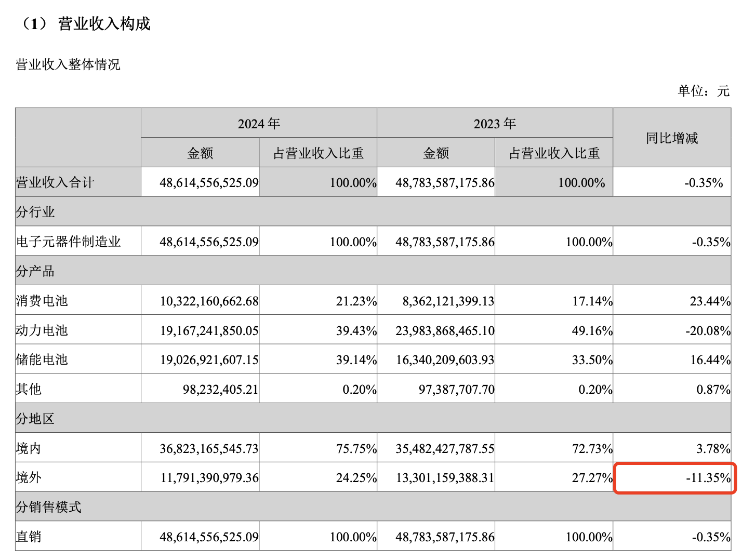This screenshot has height=560, width=742.
Task: Select the 动力电池 year-on-year value -20.08%
Action: (x=708, y=331)
